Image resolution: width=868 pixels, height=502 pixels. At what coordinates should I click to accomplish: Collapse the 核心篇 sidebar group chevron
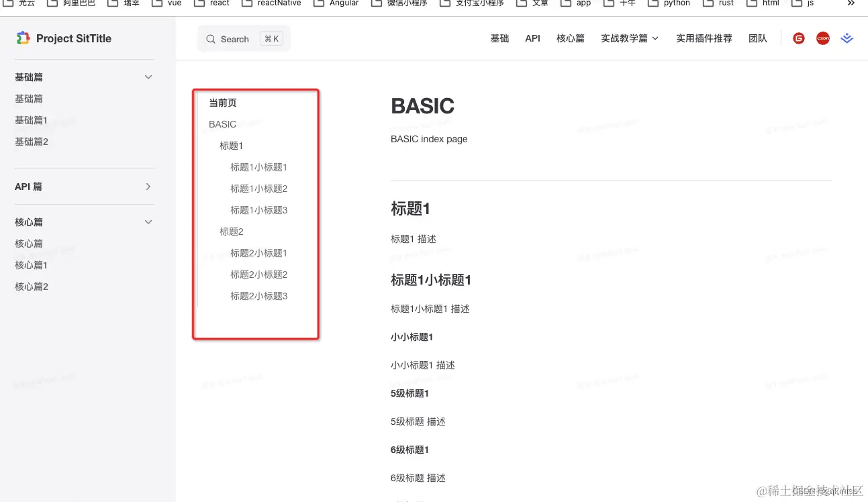(x=148, y=222)
